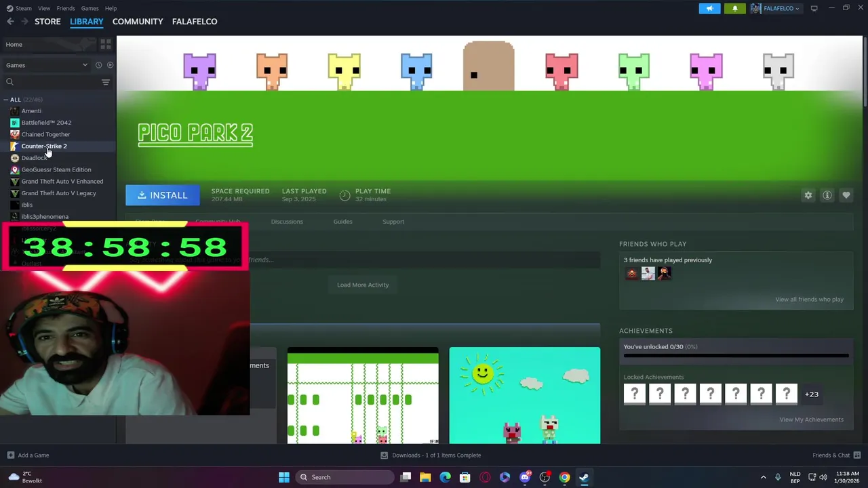Collapse the ALL games category
The width and height of the screenshot is (868, 488).
(5, 100)
